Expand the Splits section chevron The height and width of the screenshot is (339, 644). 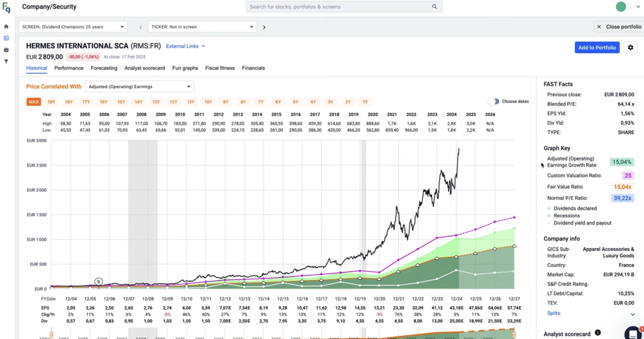(632, 314)
